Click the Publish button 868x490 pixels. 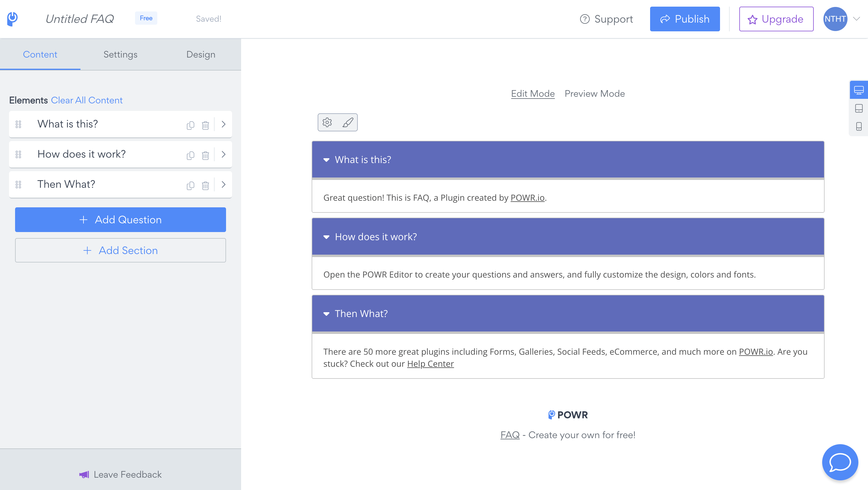pos(685,19)
